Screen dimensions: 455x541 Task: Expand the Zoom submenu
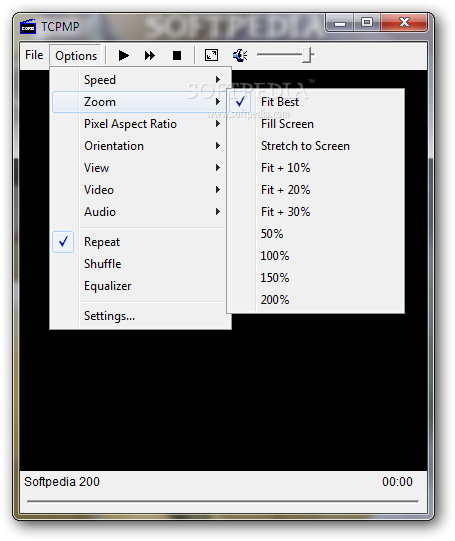tap(140, 102)
